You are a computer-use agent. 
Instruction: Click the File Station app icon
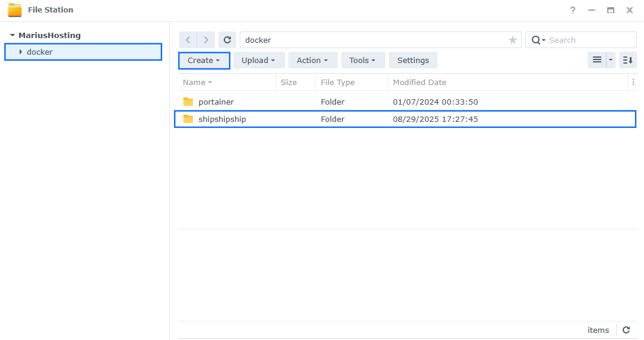tap(15, 10)
